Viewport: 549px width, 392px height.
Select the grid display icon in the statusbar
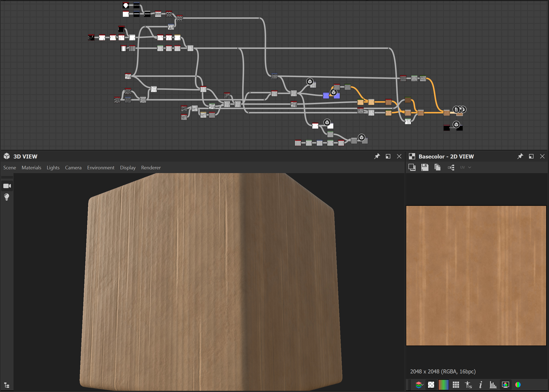456,385
